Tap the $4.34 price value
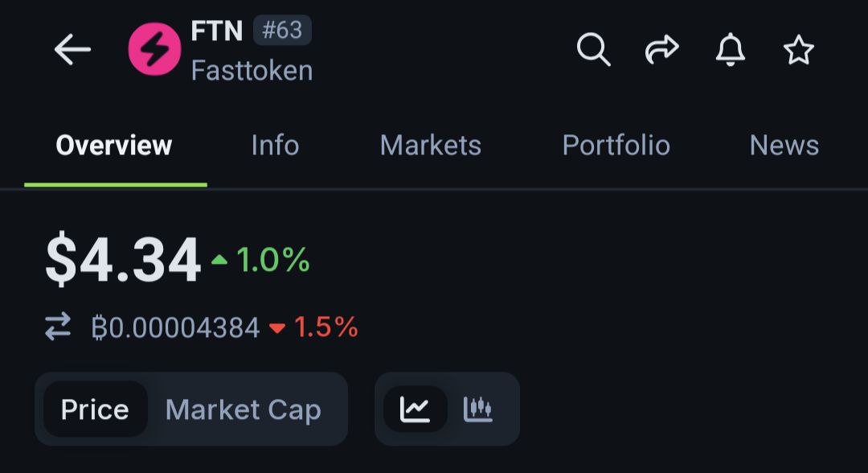 [123, 259]
